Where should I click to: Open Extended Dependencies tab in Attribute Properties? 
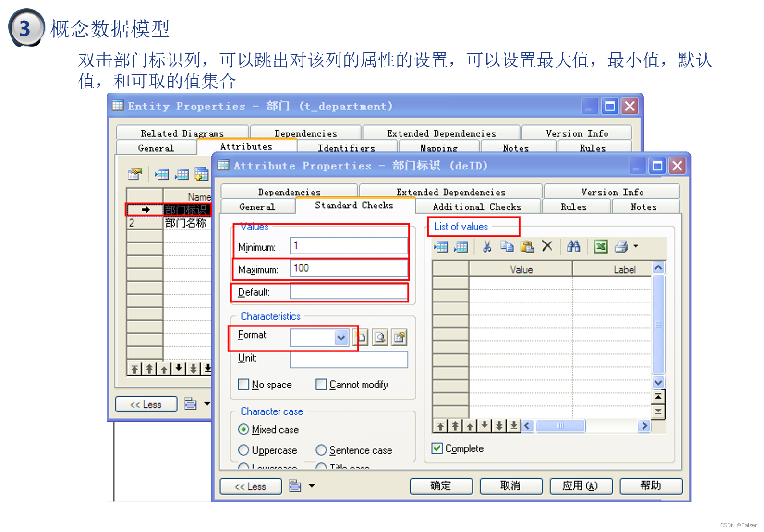pos(451,192)
